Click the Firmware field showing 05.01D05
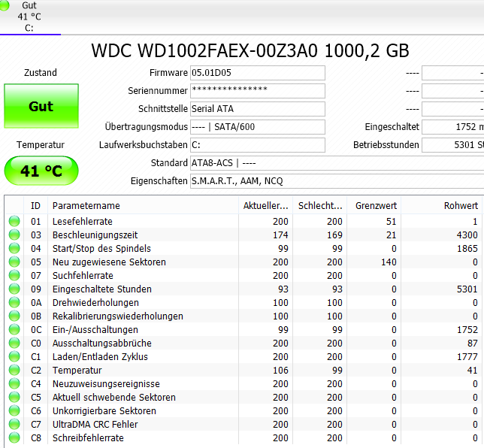The width and height of the screenshot is (484, 448). pyautogui.click(x=258, y=73)
